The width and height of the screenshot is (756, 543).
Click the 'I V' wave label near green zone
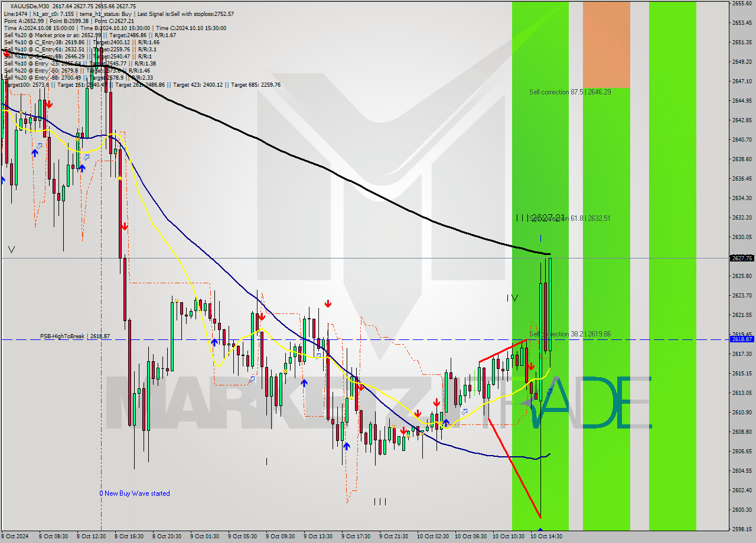pos(512,298)
